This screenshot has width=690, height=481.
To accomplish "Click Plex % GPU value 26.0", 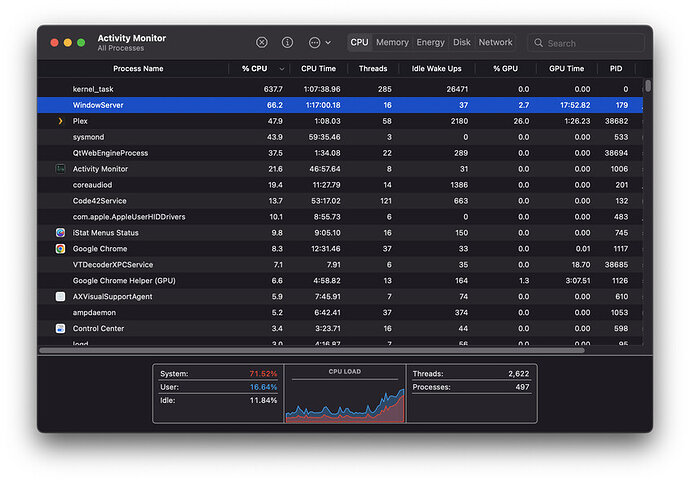I will click(x=521, y=121).
